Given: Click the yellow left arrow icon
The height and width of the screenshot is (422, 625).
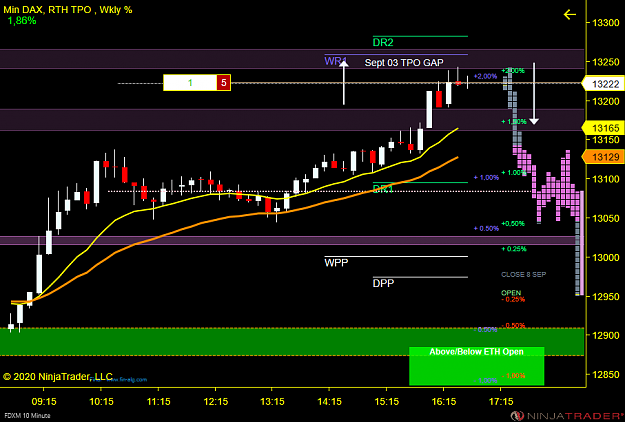Looking at the screenshot, I should 570,15.
